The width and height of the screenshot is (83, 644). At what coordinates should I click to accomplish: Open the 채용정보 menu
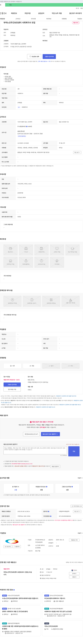click(14, 13)
